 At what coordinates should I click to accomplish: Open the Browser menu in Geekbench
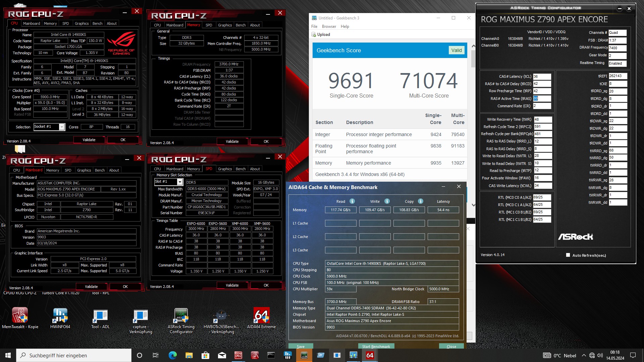tap(329, 26)
